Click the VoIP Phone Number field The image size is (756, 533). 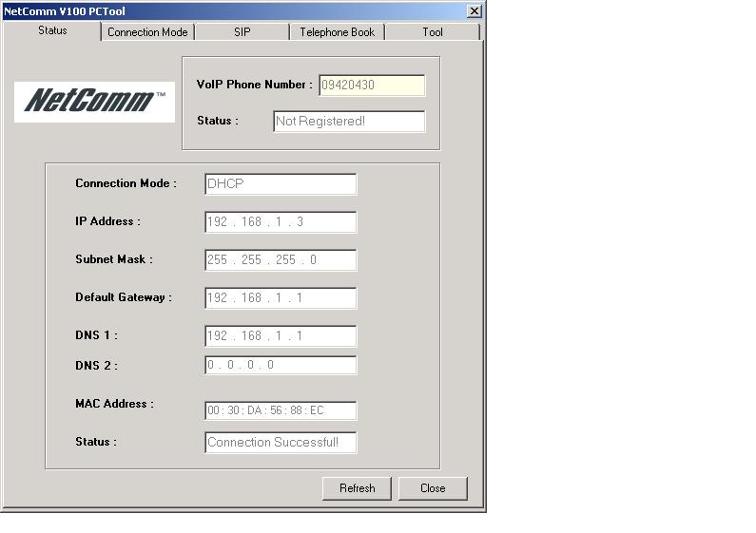click(371, 86)
